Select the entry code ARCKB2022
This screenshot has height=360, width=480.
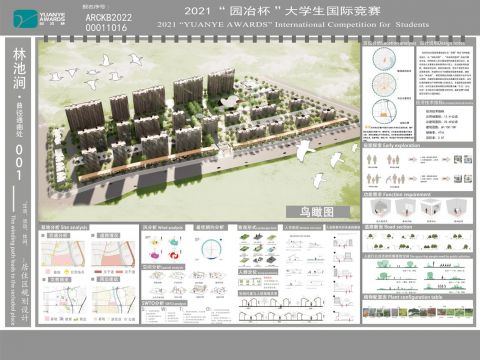[109, 17]
